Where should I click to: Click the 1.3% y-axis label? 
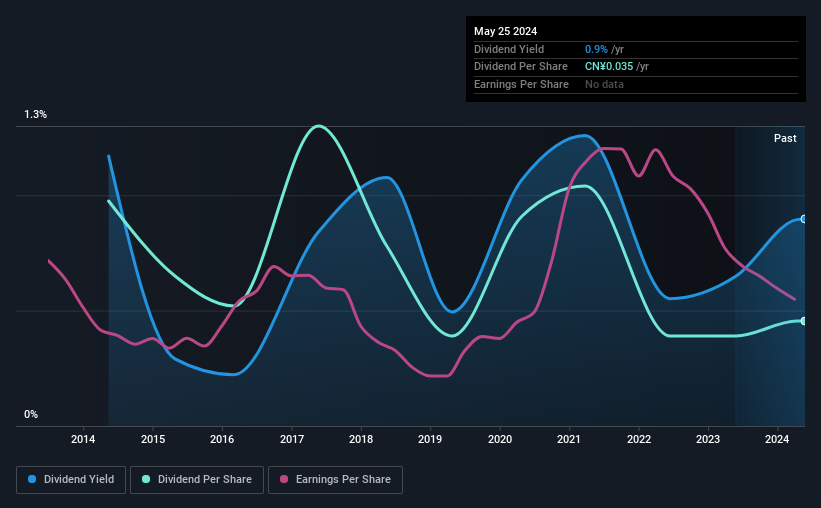click(36, 115)
